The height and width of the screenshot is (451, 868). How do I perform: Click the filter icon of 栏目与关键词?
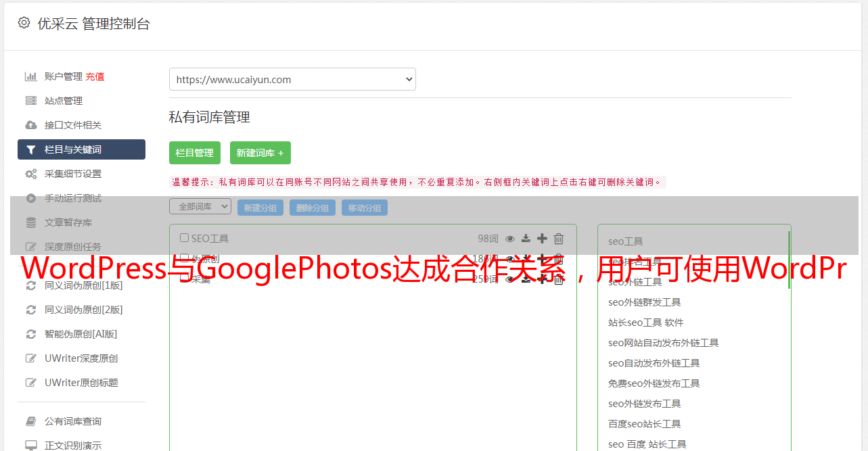pyautogui.click(x=31, y=149)
